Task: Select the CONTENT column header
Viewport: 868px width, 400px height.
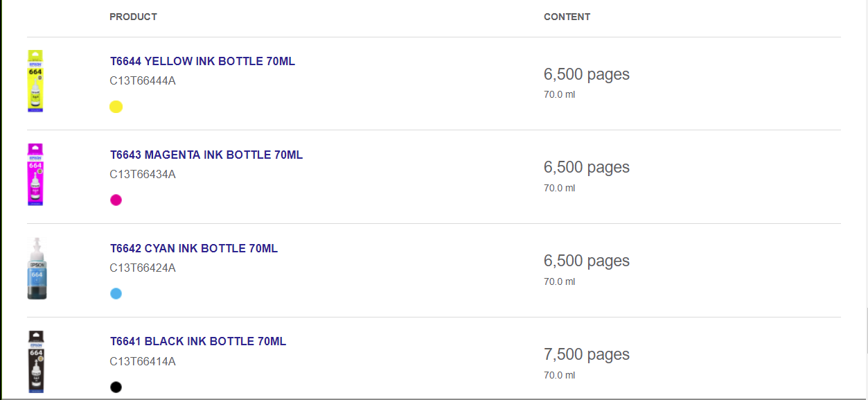Action: point(567,17)
